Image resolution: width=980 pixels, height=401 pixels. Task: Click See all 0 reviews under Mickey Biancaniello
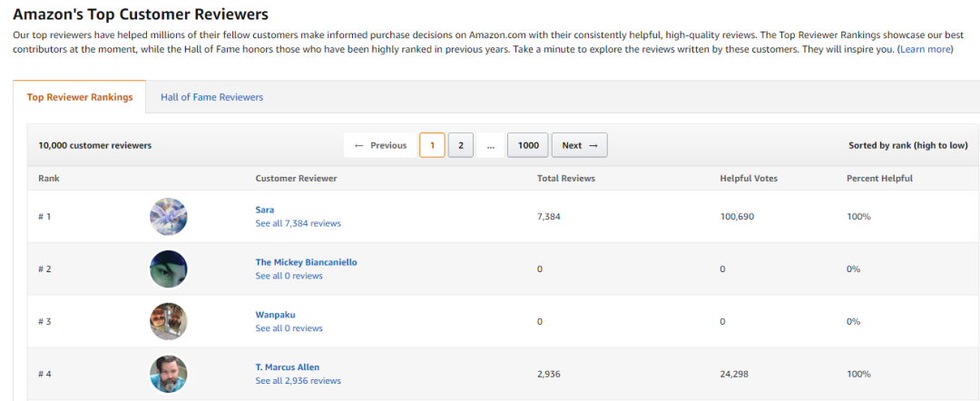(289, 276)
